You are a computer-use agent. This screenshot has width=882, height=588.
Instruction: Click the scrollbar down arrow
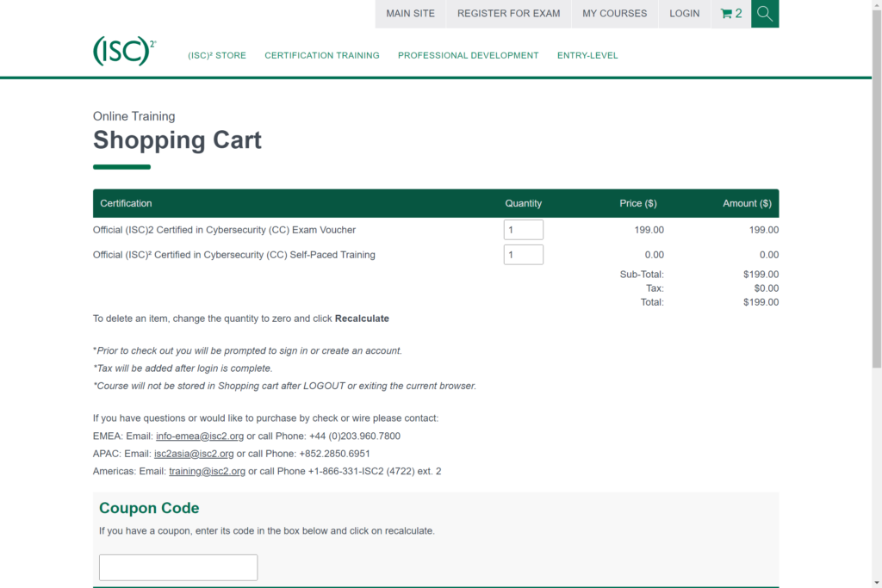tap(877, 583)
